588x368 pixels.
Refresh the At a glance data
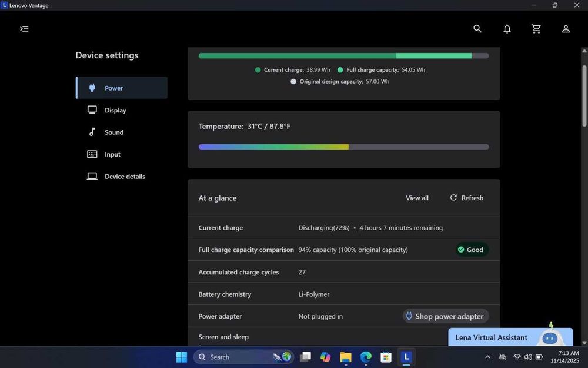[466, 197]
